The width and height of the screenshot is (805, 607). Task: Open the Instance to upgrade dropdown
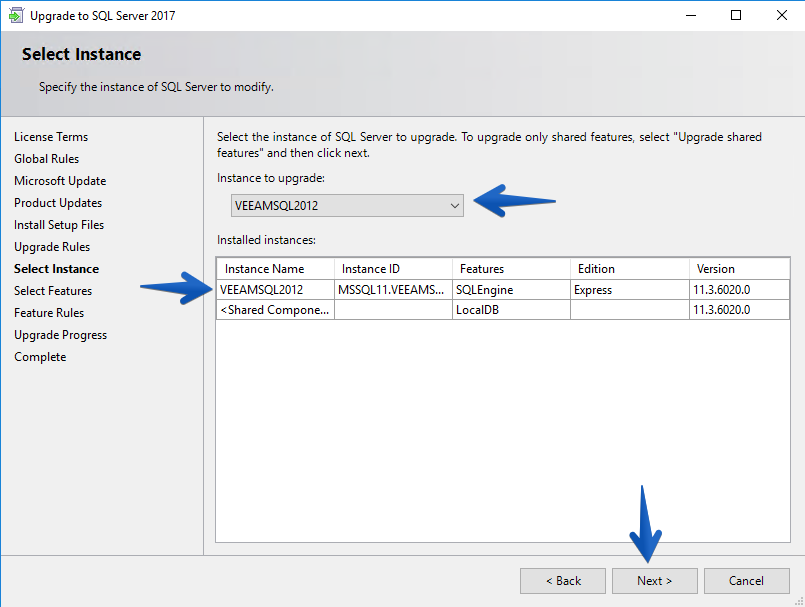(347, 205)
